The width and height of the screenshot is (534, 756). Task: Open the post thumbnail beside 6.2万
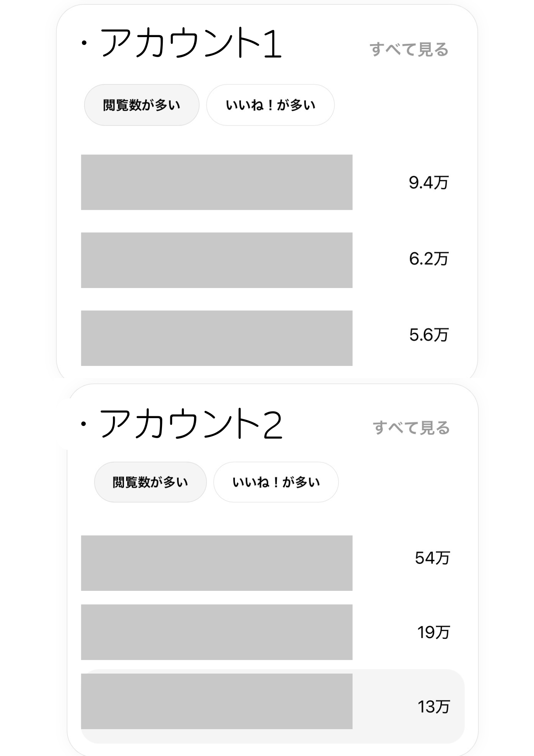click(x=216, y=260)
